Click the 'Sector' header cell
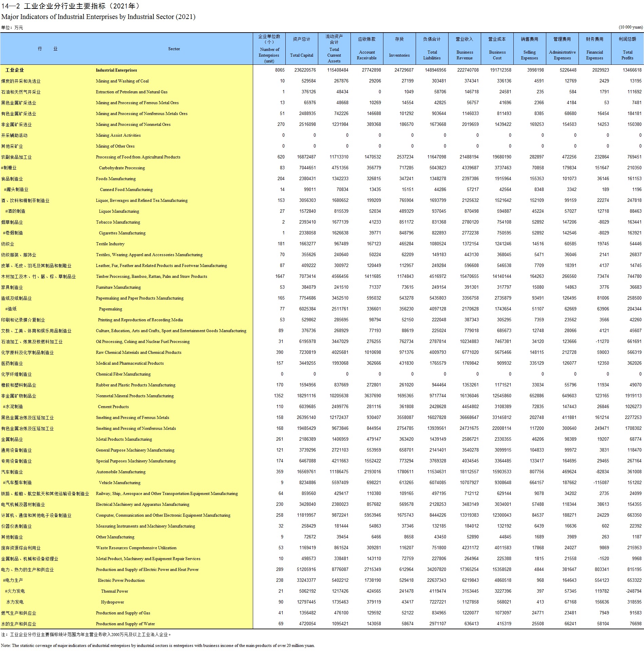 point(174,49)
